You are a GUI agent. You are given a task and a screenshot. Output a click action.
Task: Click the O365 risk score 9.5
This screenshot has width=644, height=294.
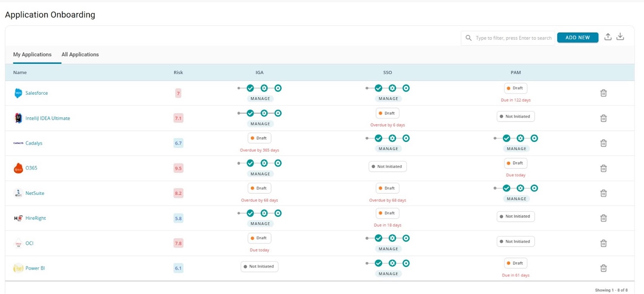(178, 168)
